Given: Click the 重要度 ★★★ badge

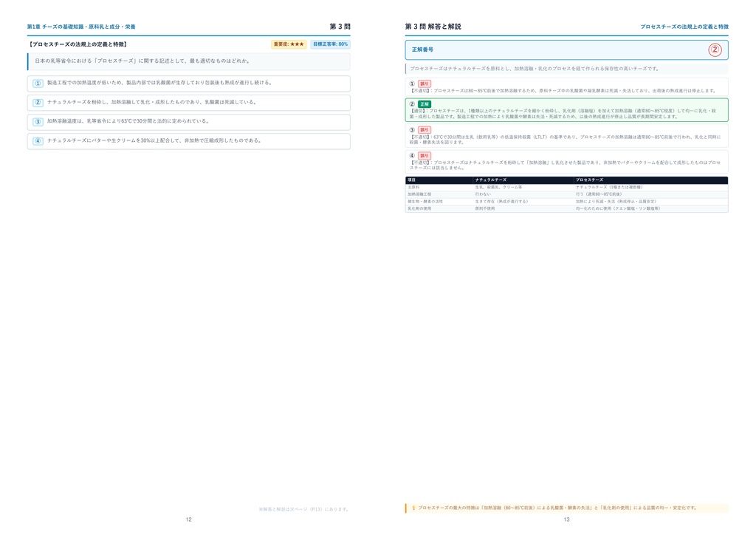Looking at the screenshot, I should (289, 44).
